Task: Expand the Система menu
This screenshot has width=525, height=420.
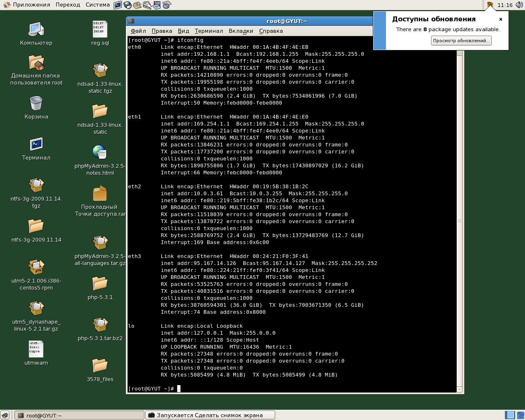Action: click(98, 5)
